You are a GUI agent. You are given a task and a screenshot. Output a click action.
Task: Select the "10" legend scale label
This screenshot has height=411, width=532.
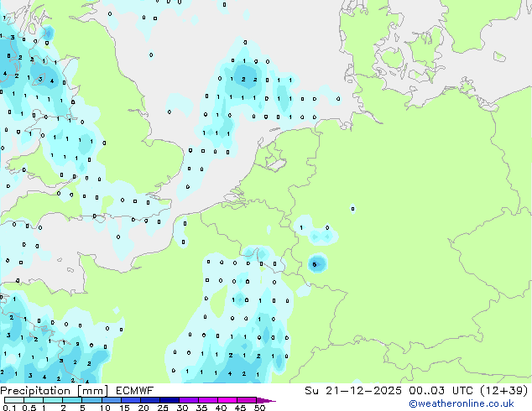tap(105, 408)
